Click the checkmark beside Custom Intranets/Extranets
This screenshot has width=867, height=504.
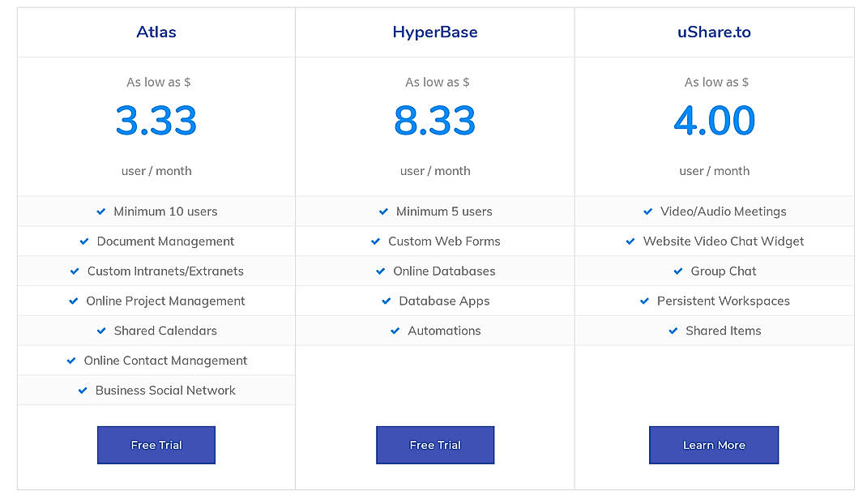click(x=75, y=271)
